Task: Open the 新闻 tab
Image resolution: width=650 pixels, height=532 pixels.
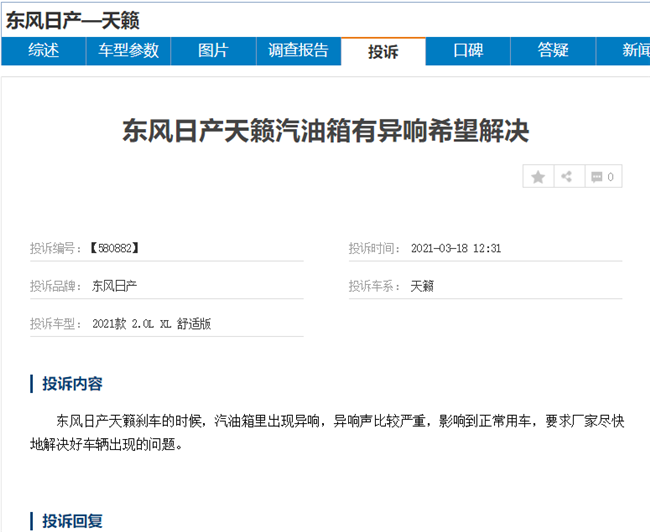Action: [623, 51]
